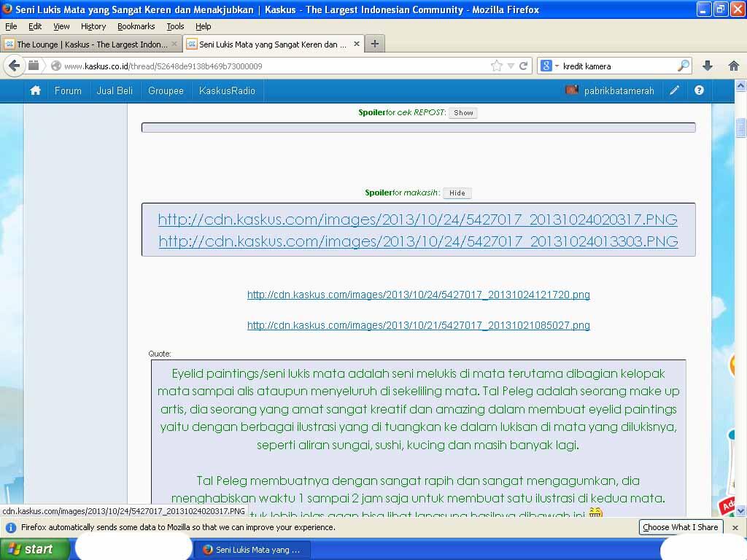747x560 pixels.
Task: Open the 5427017_20131024020317.PNG link
Action: [x=417, y=219]
